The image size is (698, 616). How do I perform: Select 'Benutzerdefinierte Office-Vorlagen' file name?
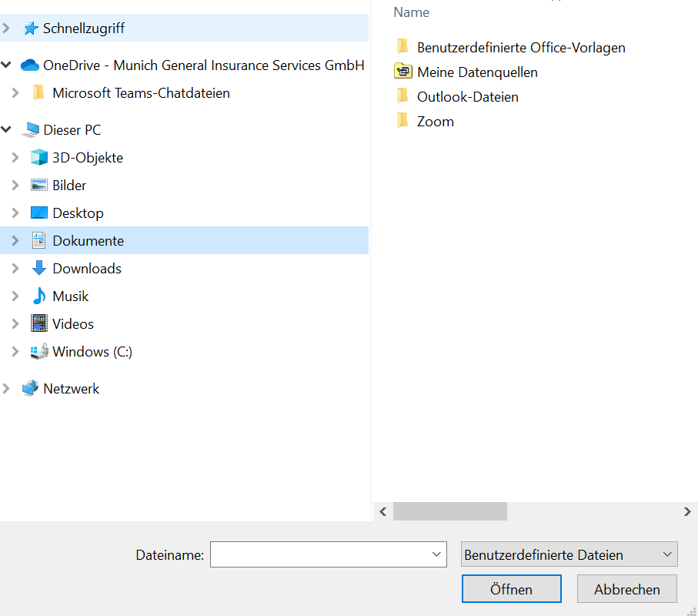[521, 48]
